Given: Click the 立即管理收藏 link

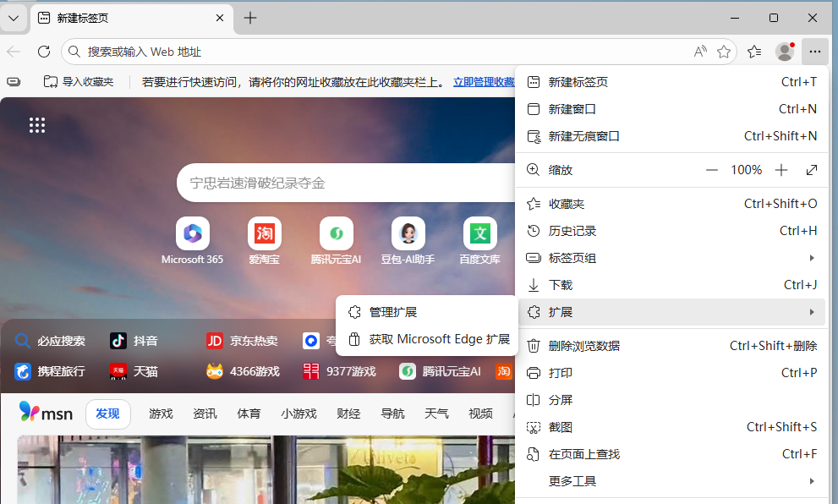Looking at the screenshot, I should coord(484,82).
